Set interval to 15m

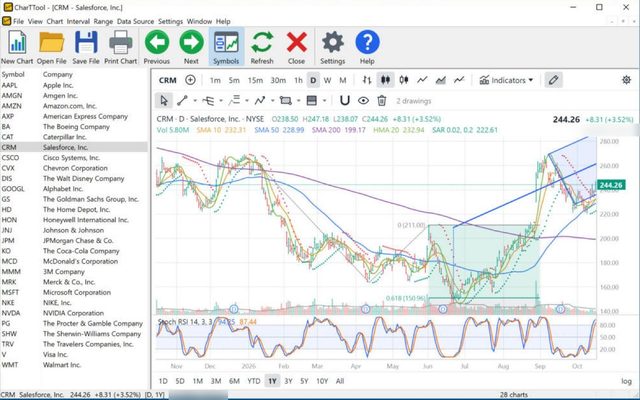point(255,80)
